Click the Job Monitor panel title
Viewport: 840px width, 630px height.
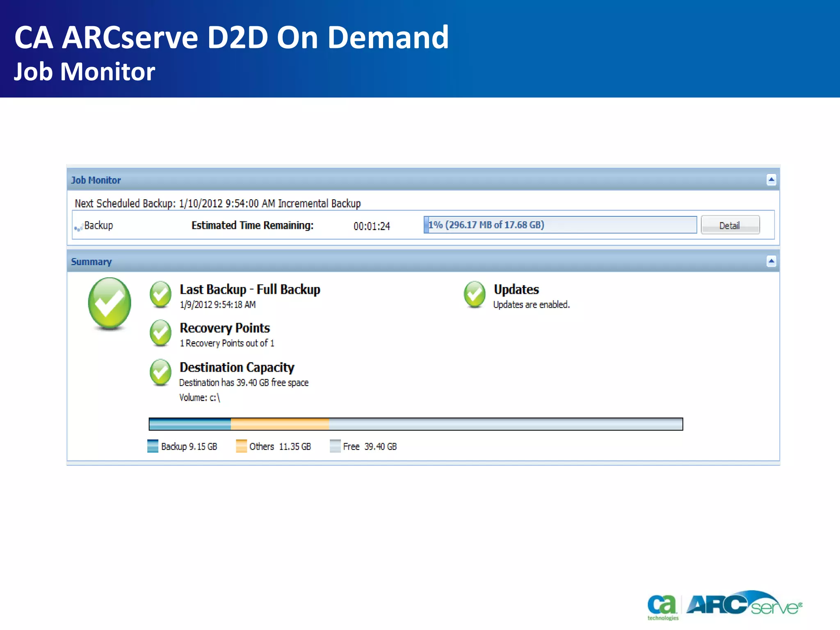coord(96,180)
